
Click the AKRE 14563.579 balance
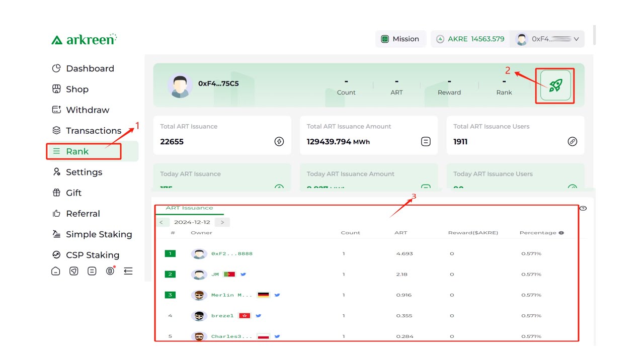click(470, 39)
